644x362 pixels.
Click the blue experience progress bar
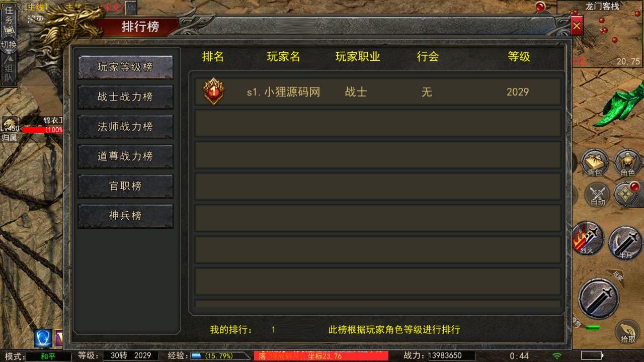196,356
